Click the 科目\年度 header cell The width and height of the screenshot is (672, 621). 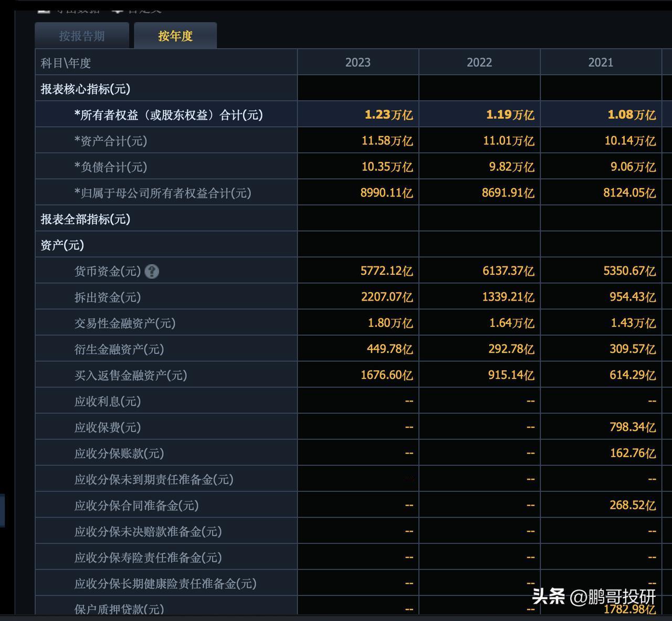click(x=166, y=63)
